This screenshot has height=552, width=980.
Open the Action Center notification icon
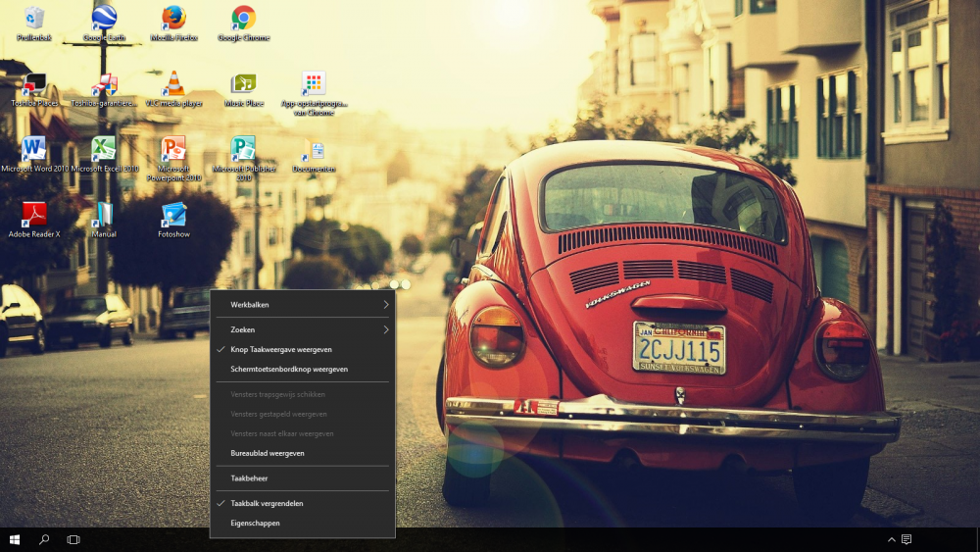pos(906,540)
